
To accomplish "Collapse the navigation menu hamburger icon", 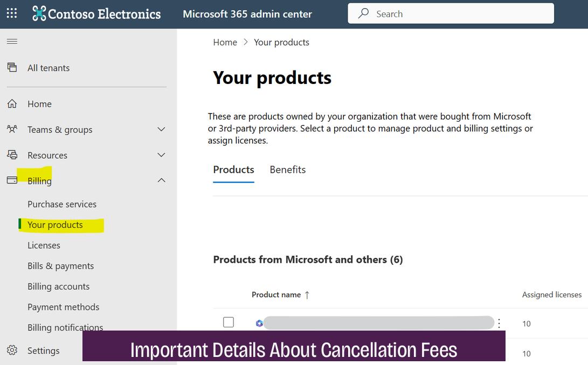I will click(x=12, y=41).
